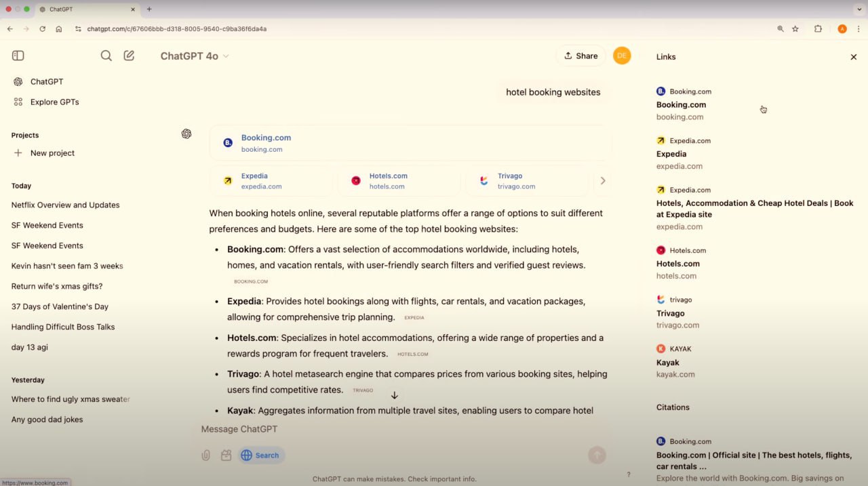Viewport: 868px width, 486px height.
Task: Open Explore GPTs in the sidebar
Action: [x=54, y=102]
